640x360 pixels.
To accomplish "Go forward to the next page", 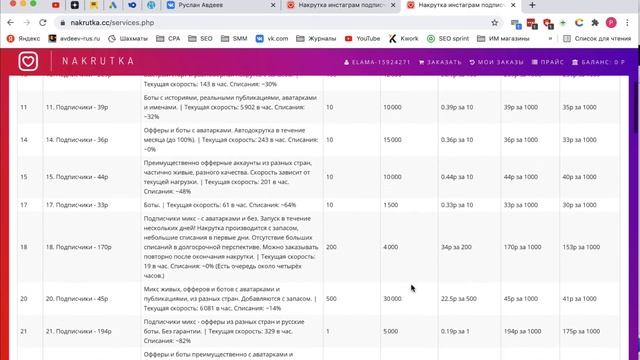I will click(x=27, y=22).
